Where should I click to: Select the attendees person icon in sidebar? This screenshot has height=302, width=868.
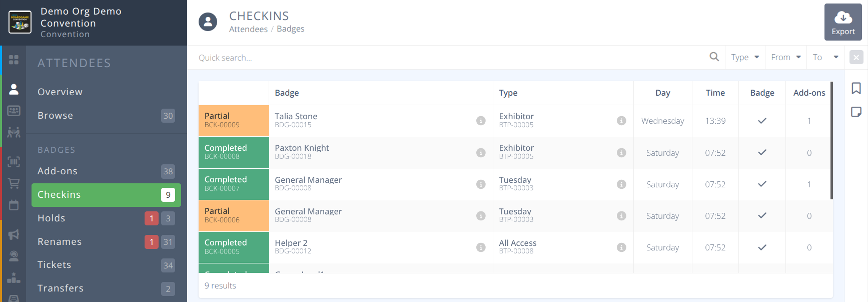click(14, 89)
